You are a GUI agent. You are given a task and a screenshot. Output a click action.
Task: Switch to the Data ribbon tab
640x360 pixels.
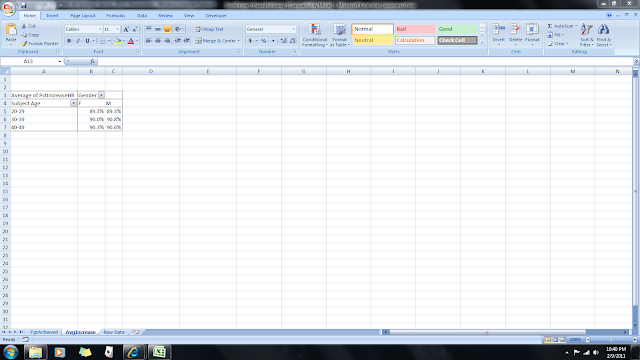[142, 16]
